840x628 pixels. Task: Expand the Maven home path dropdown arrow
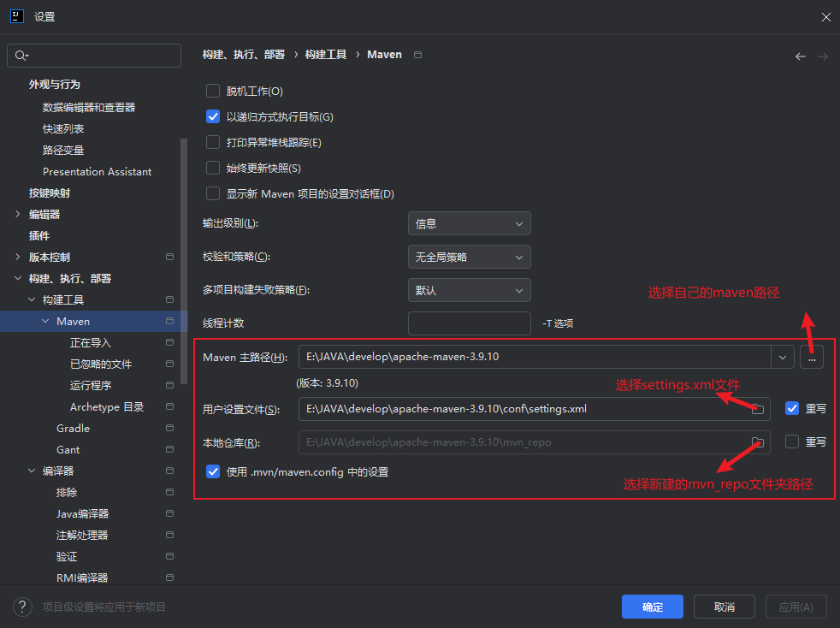[782, 358]
